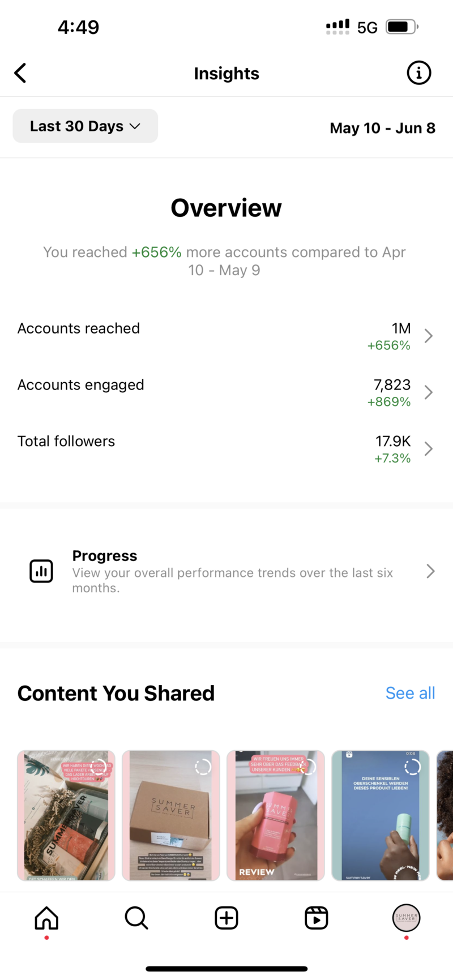Open the pink REVIEW product thumbnail
Viewport: 453px width, 980px height.
coord(276,816)
